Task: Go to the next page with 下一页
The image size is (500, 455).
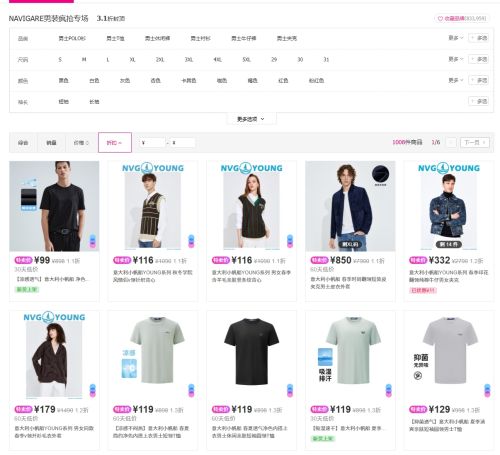Action: 475,143
